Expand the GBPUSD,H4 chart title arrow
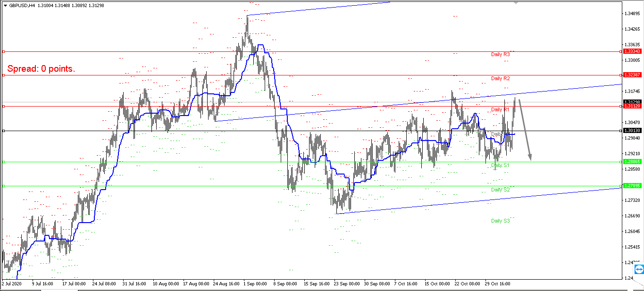The image size is (644, 291). click(x=5, y=6)
